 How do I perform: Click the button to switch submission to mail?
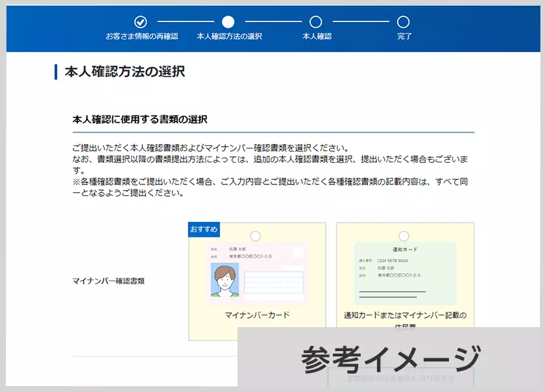pyautogui.click(x=400, y=378)
